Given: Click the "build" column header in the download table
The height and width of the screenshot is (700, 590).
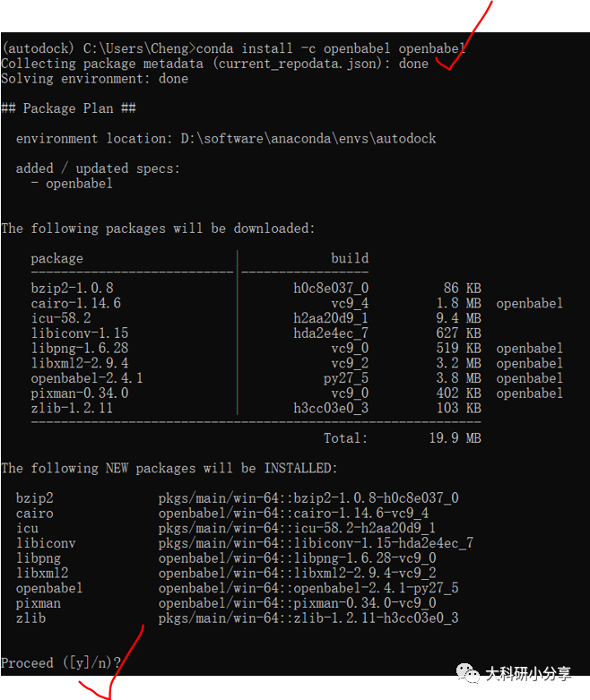Looking at the screenshot, I should tap(349, 258).
